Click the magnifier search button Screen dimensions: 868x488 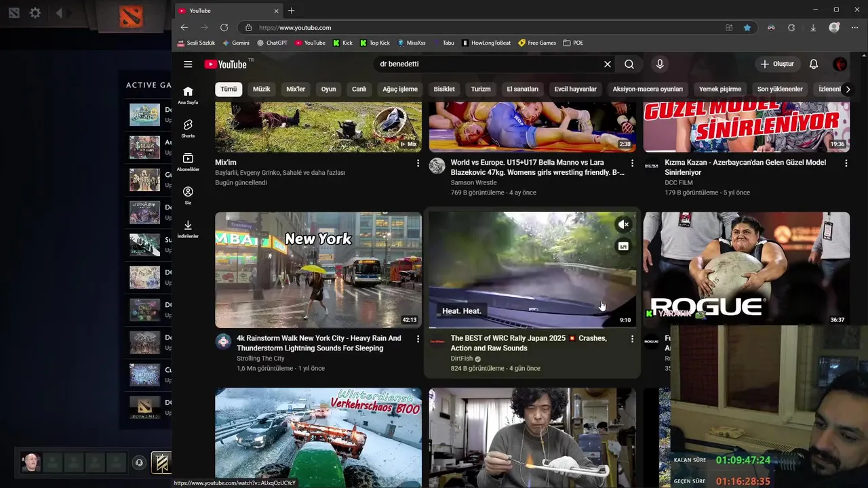pyautogui.click(x=629, y=64)
